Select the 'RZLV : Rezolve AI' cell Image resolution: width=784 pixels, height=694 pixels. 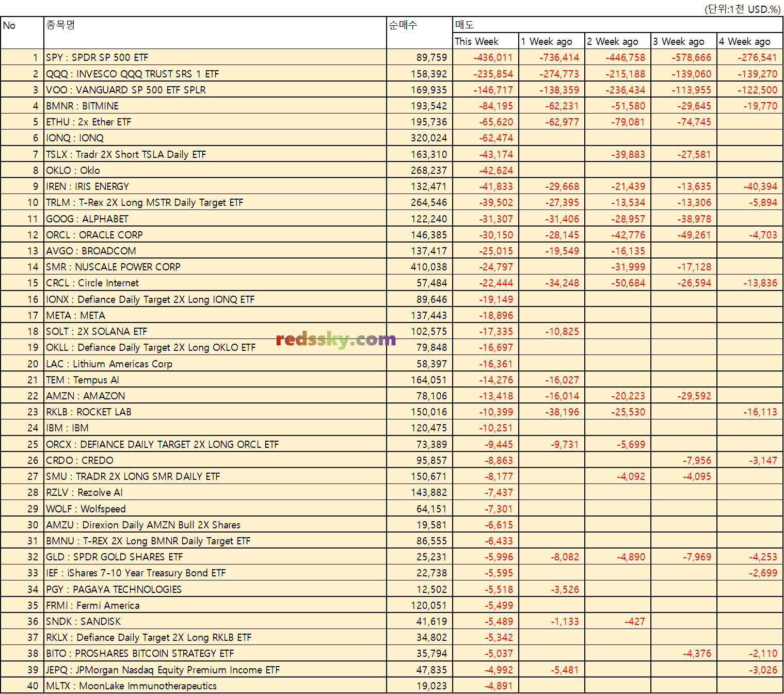[x=215, y=492]
